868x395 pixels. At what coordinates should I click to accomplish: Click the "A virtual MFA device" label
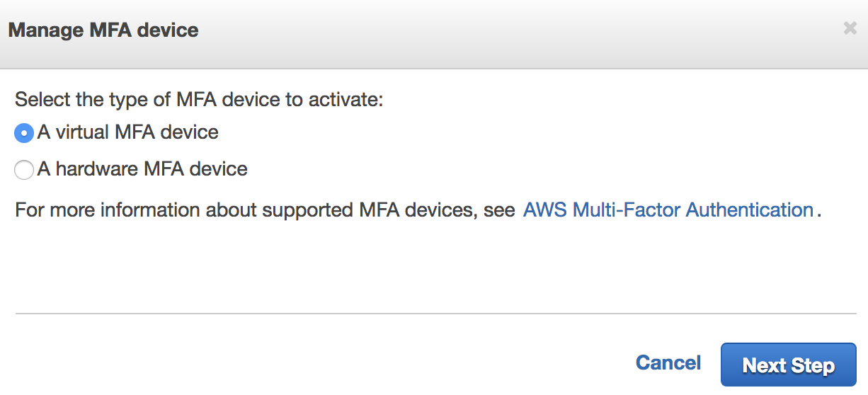127,132
